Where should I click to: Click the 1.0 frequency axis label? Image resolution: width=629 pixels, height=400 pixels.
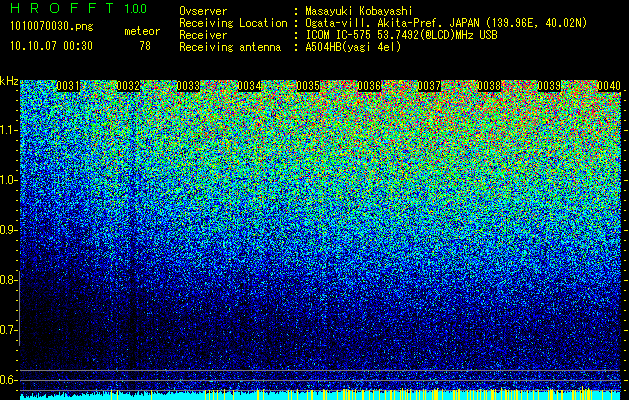(9, 180)
